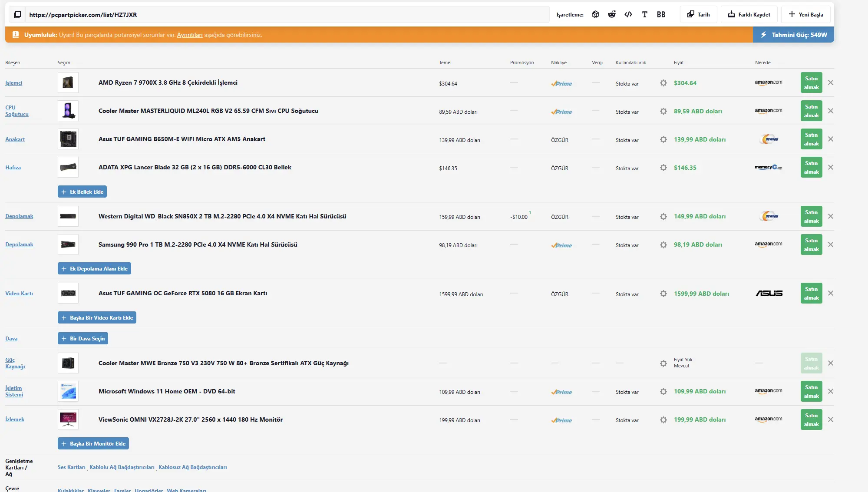Open the MemoryC merchant logo for ADATA memory
The width and height of the screenshot is (868, 492).
[x=769, y=167]
